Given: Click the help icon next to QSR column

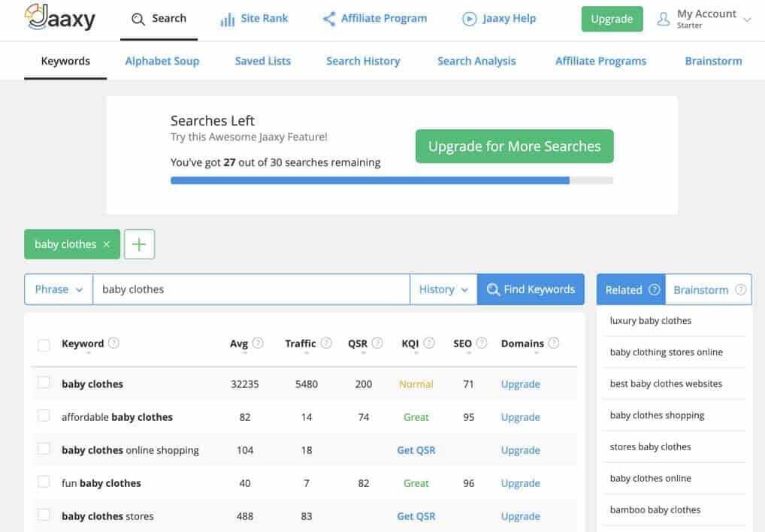Looking at the screenshot, I should tap(377, 343).
